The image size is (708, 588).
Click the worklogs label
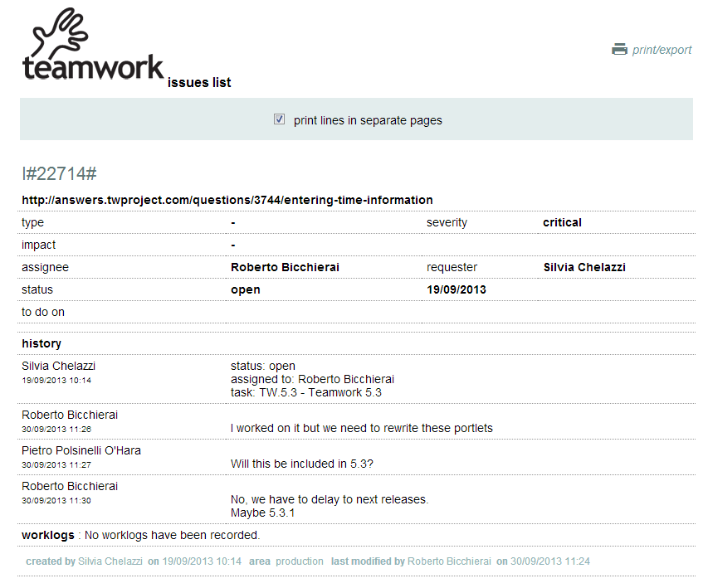point(48,535)
